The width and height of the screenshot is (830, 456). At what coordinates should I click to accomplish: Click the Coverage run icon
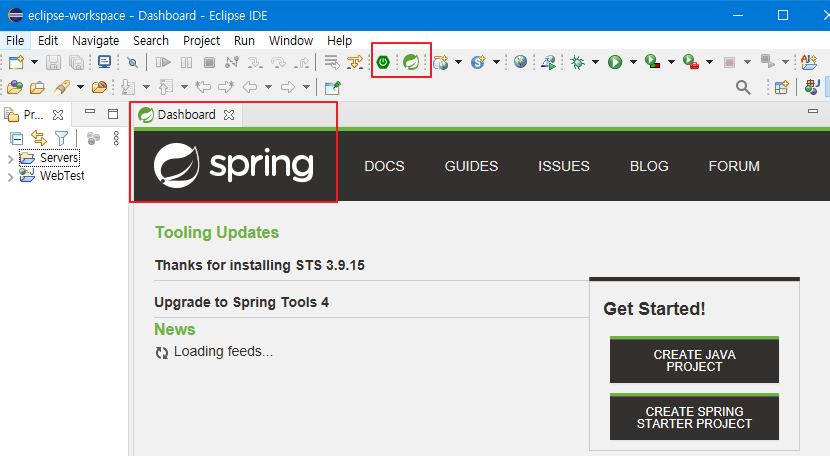pos(653,62)
